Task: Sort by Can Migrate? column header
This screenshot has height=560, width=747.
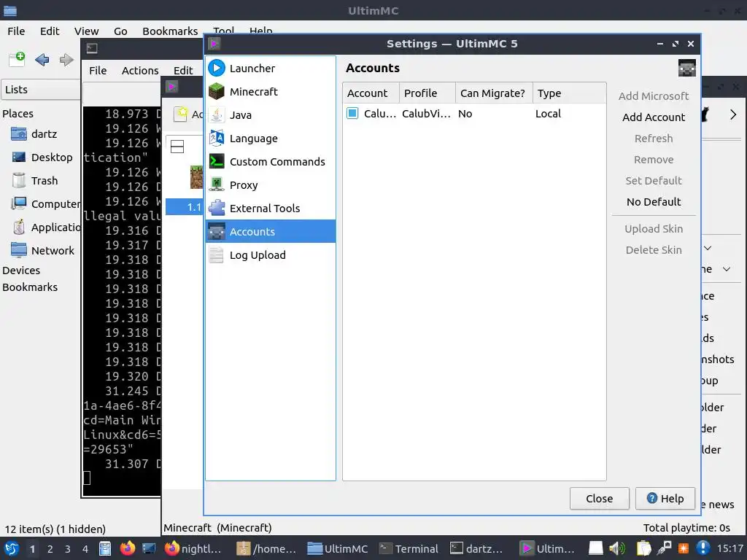Action: point(494,93)
